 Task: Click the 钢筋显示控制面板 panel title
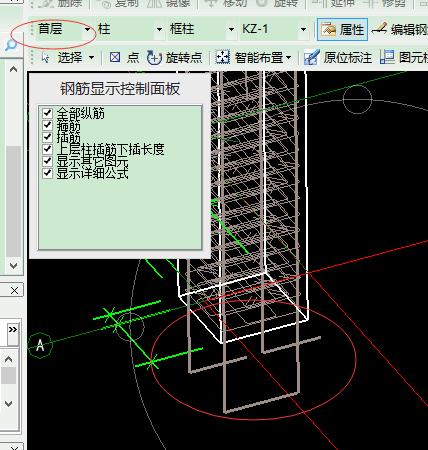[120, 89]
